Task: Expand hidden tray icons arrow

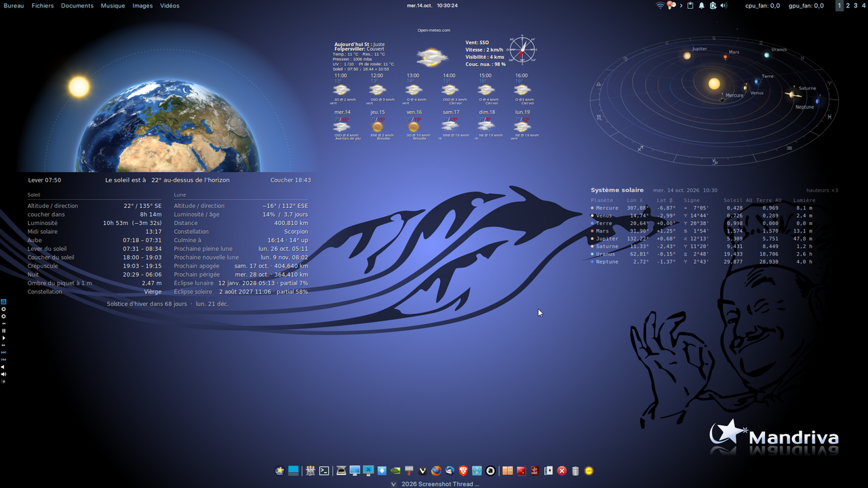Action: [x=681, y=5]
